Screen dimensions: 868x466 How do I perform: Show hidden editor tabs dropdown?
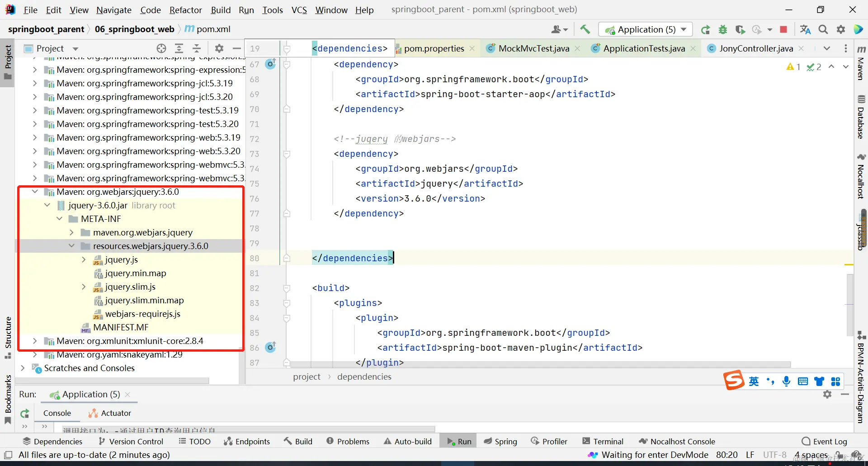click(827, 48)
